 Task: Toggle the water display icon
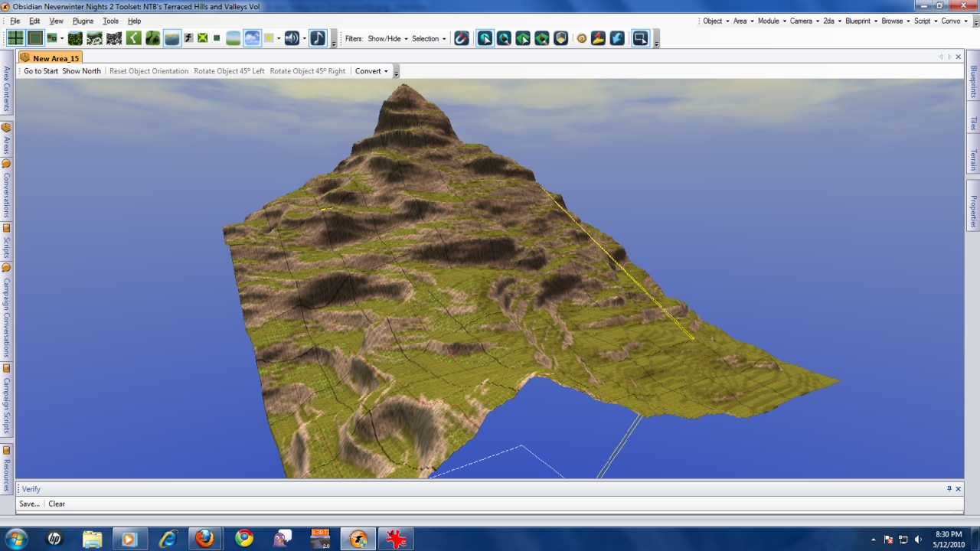click(172, 38)
